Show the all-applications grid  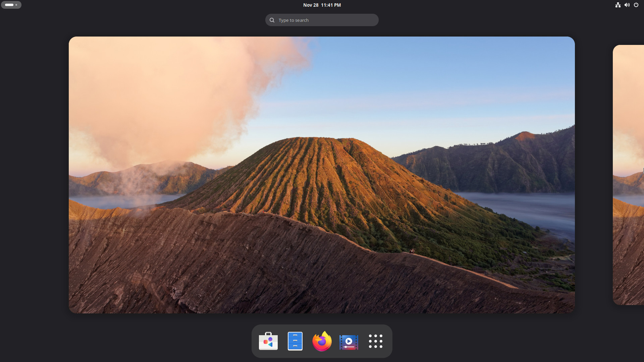(375, 342)
